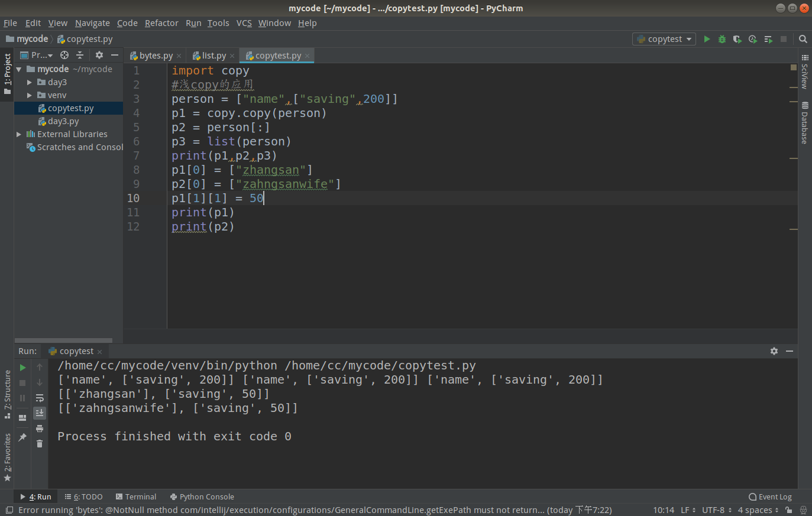Toggle soft-wrap in Run console
The image size is (812, 516).
tap(40, 398)
